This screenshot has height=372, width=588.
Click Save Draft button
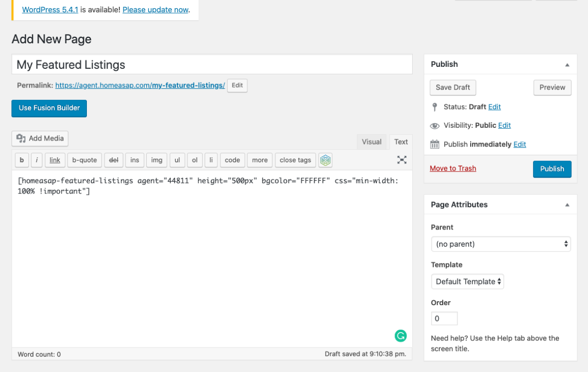pos(453,87)
